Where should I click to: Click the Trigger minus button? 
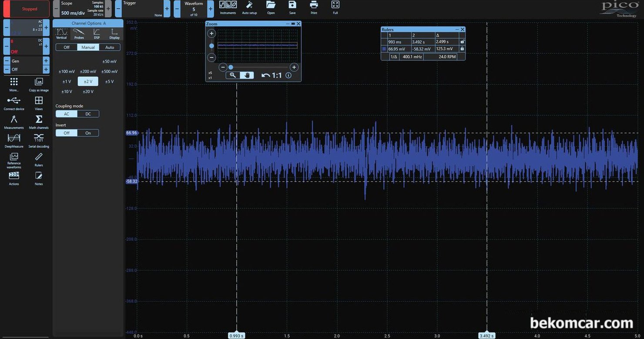(118, 9)
